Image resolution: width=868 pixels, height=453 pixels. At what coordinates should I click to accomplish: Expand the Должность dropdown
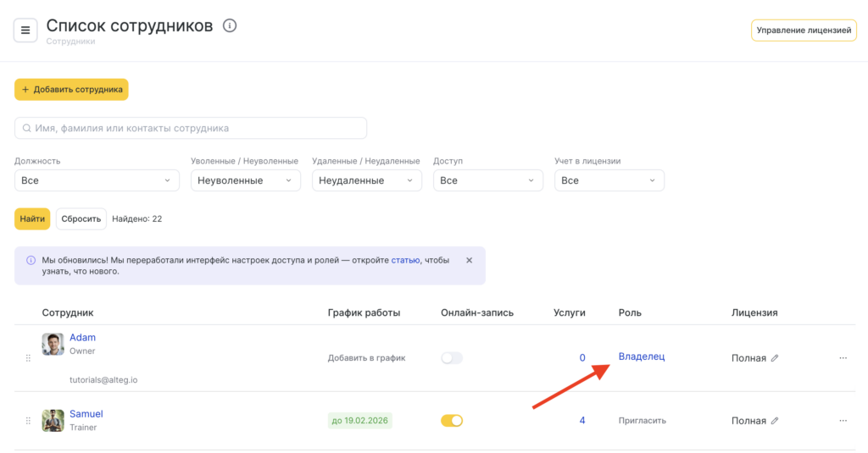(97, 180)
